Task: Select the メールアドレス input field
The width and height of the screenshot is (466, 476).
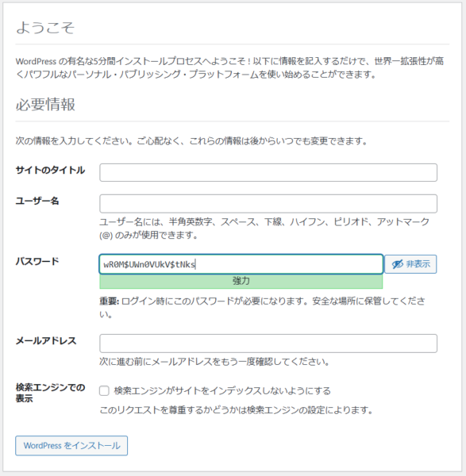Action: click(x=268, y=344)
